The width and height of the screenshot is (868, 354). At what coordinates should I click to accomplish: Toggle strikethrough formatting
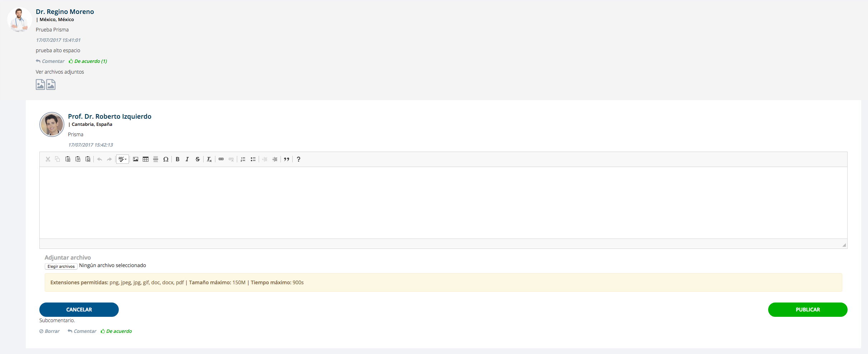pyautogui.click(x=198, y=159)
